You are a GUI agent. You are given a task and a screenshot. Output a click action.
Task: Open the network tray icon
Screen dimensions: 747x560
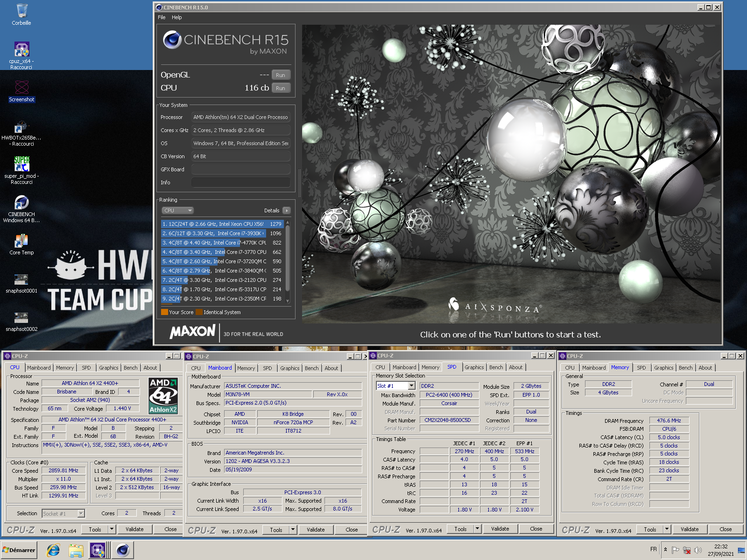click(687, 550)
